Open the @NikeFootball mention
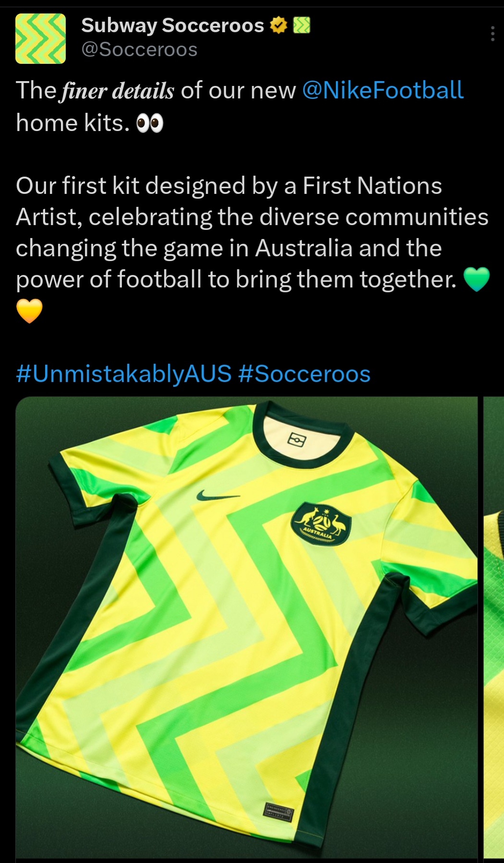This screenshot has height=863, width=504. tap(383, 90)
